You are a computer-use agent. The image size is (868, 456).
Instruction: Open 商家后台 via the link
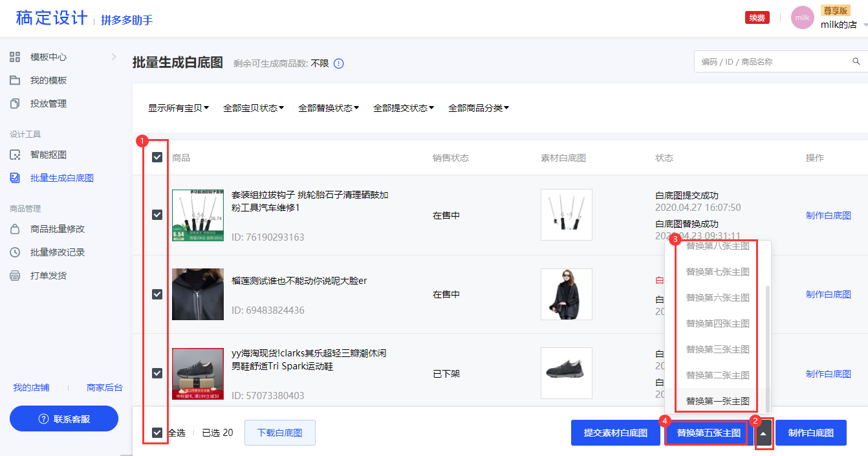click(105, 386)
